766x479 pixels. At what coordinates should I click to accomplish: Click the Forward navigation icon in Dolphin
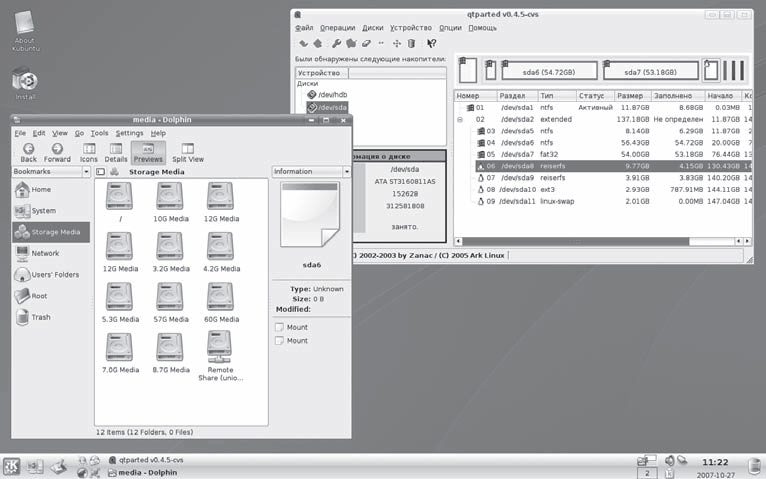click(x=57, y=152)
